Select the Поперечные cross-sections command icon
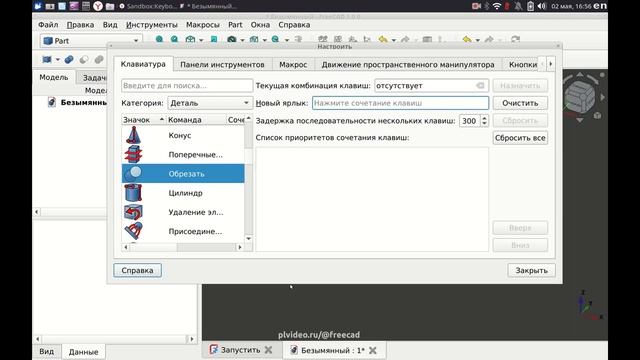 point(133,154)
